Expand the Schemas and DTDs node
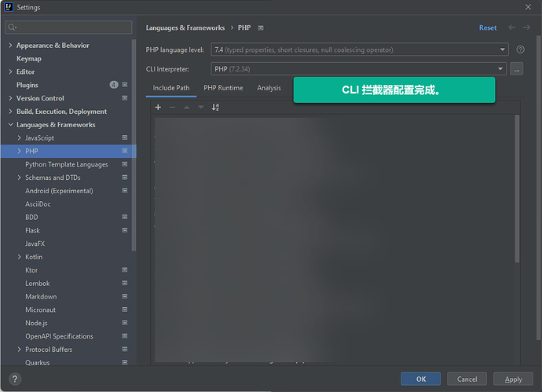This screenshot has height=392, width=542. [20, 178]
